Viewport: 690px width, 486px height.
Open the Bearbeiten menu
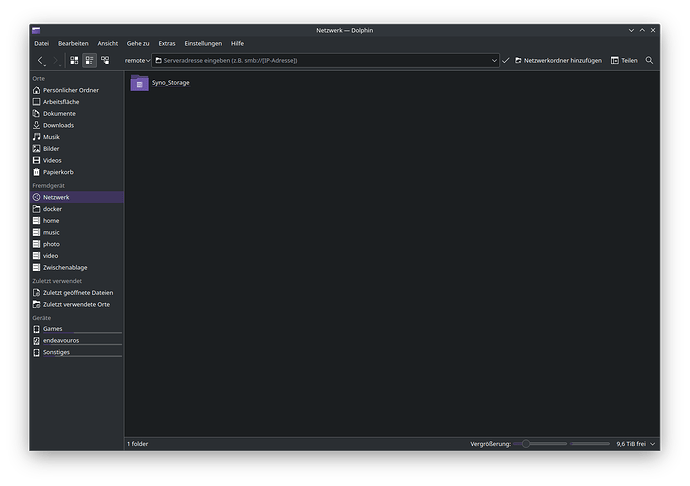pos(73,43)
